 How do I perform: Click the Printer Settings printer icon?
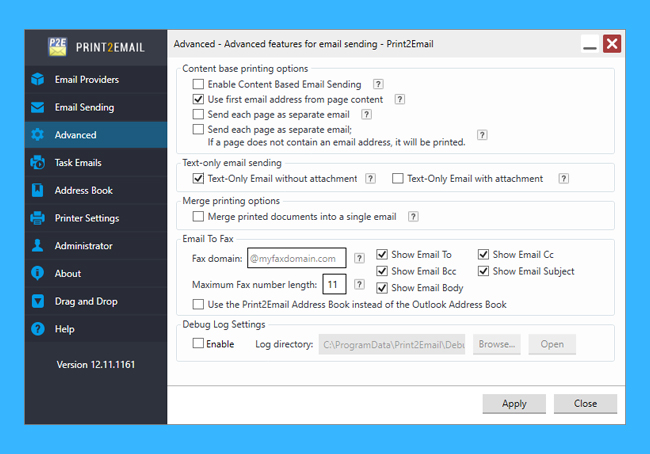[x=37, y=218]
